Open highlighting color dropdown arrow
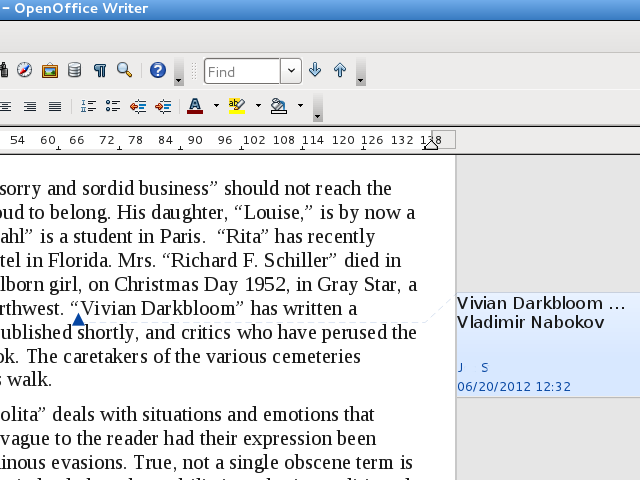 (258, 106)
